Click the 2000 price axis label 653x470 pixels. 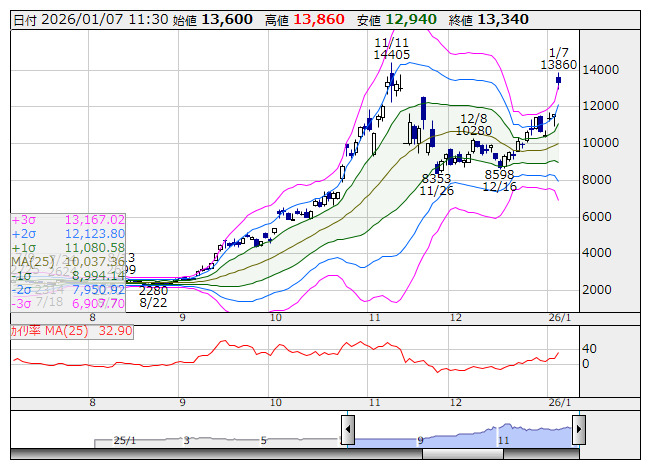pos(596,290)
